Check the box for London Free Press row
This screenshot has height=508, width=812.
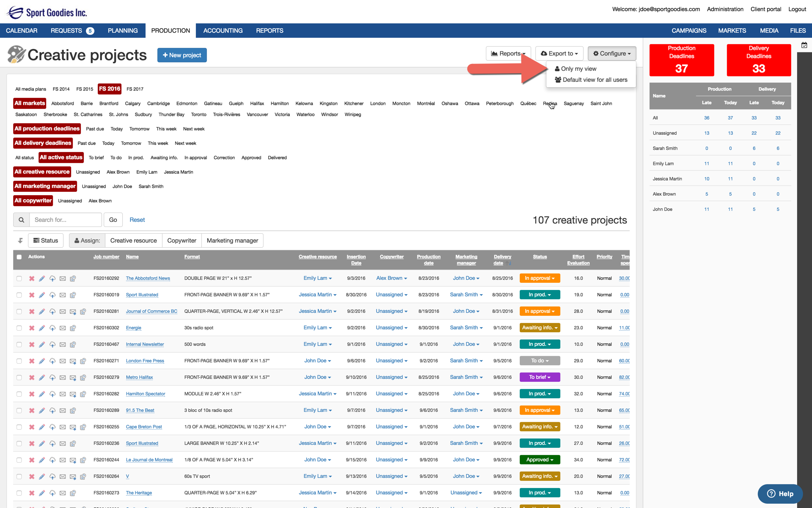click(x=19, y=361)
